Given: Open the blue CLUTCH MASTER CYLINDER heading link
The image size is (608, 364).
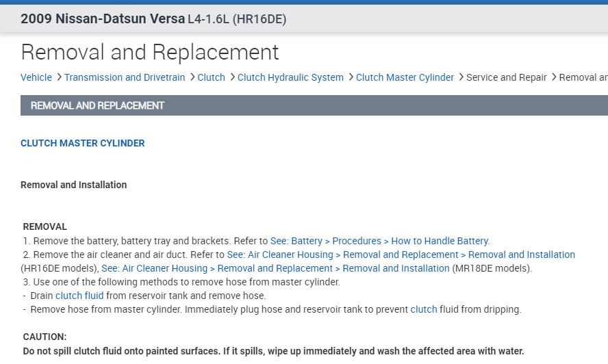Looking at the screenshot, I should point(83,143).
